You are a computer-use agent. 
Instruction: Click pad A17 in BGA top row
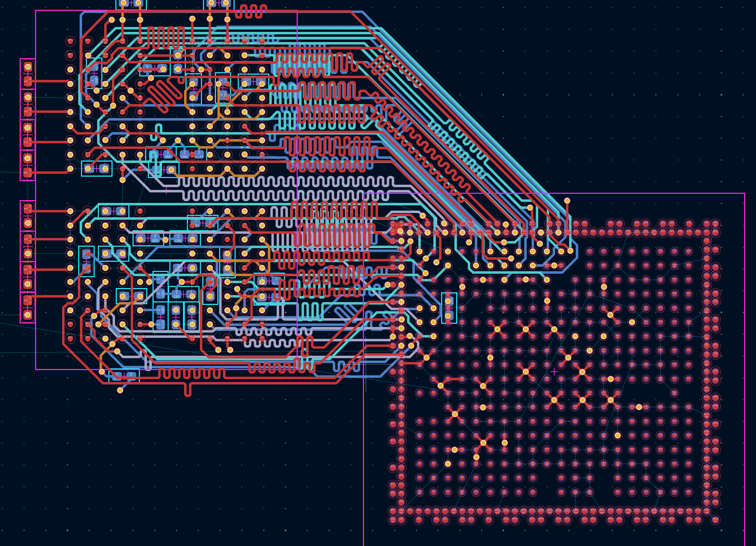click(x=532, y=223)
